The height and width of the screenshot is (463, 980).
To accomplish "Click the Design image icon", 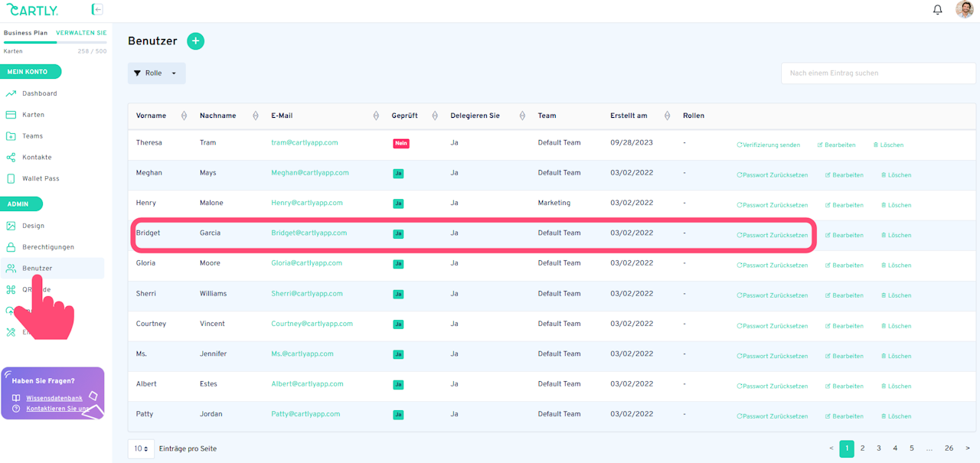I will pos(11,226).
